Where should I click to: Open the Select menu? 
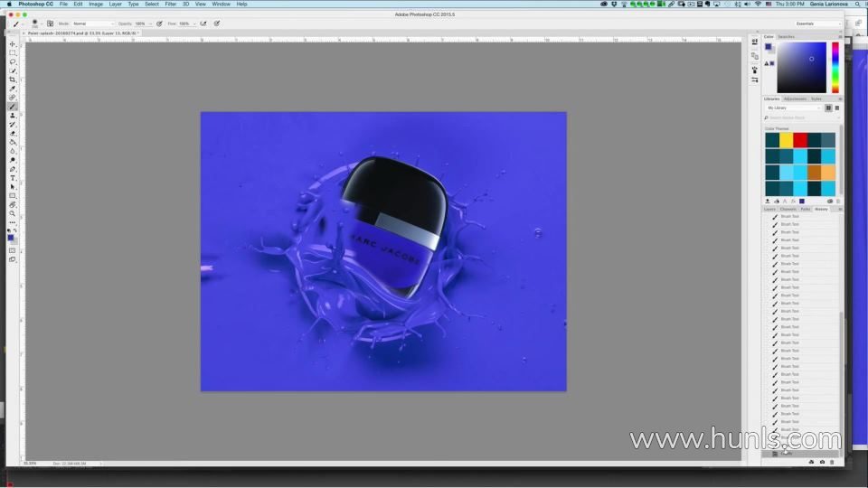152,4
